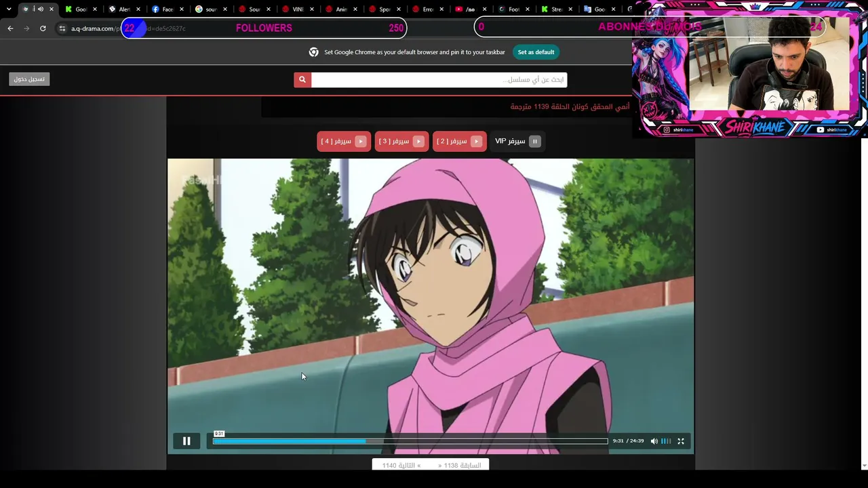Select server سيرفر [ 3 ]
868x488 pixels.
coord(401,141)
